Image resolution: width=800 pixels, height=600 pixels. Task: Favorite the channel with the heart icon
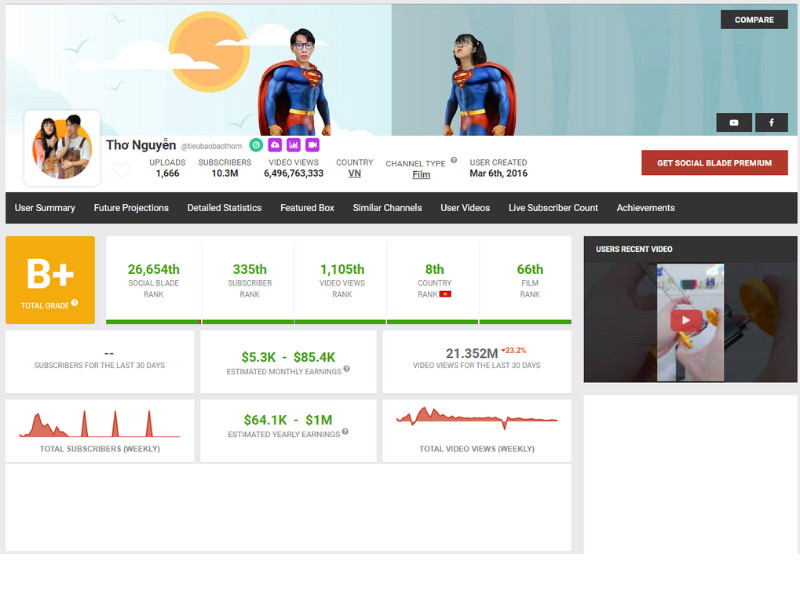coord(121,169)
